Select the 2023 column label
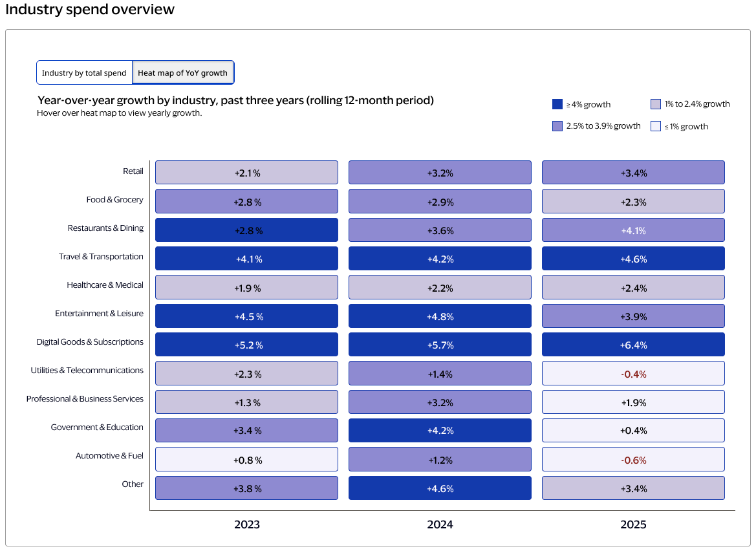The image size is (756, 551). tap(246, 524)
